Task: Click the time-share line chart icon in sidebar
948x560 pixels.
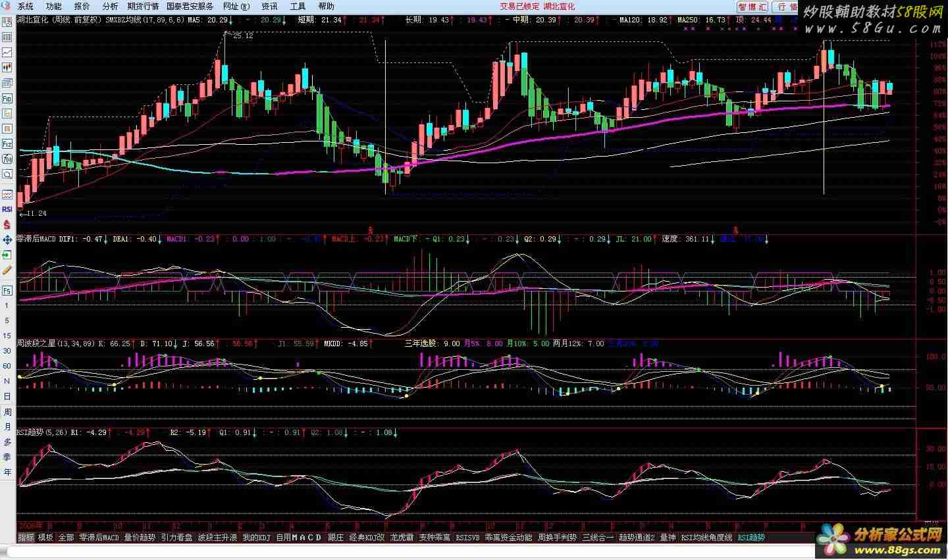Action: pos(7,52)
